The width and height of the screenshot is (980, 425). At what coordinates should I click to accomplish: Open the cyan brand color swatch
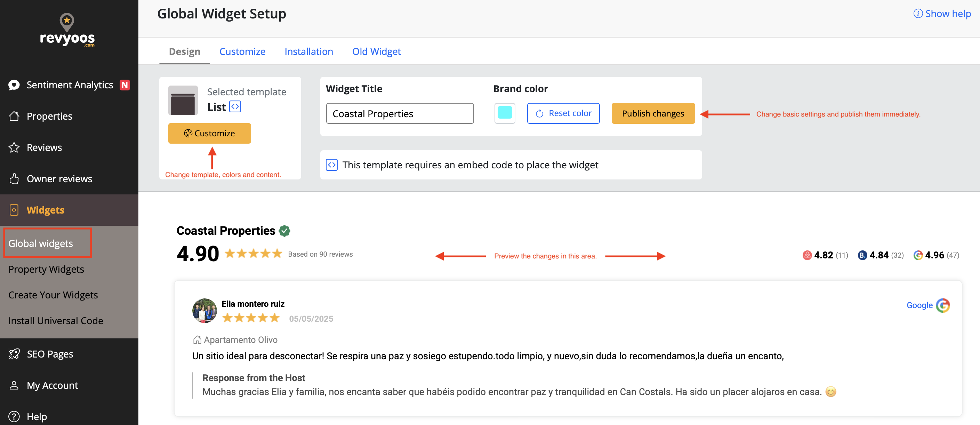[505, 113]
